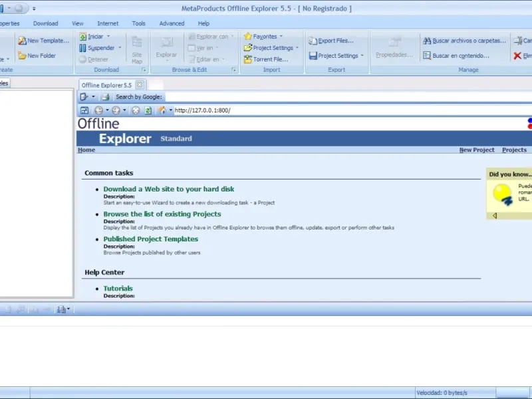Open the Favorites dropdown arrow

point(281,37)
